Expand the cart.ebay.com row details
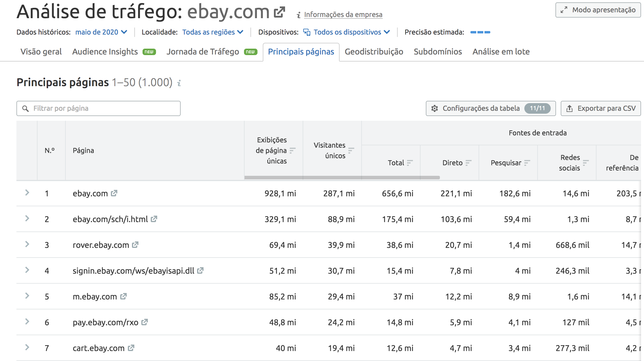Viewport: 644px width, 361px height. point(27,348)
